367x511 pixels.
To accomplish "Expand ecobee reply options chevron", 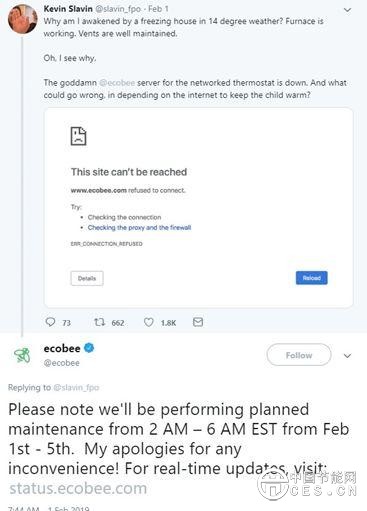I will coord(347,356).
